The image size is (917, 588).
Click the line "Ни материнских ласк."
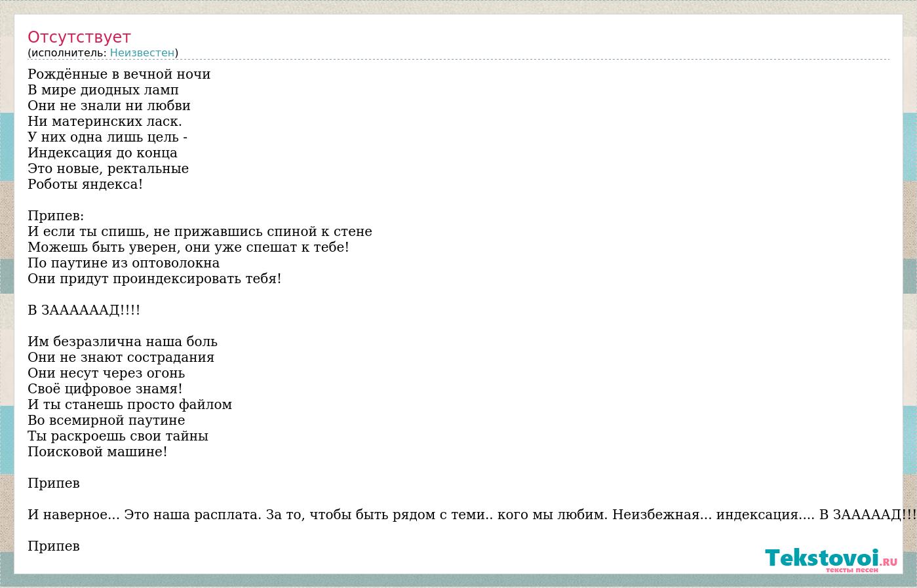click(x=105, y=121)
